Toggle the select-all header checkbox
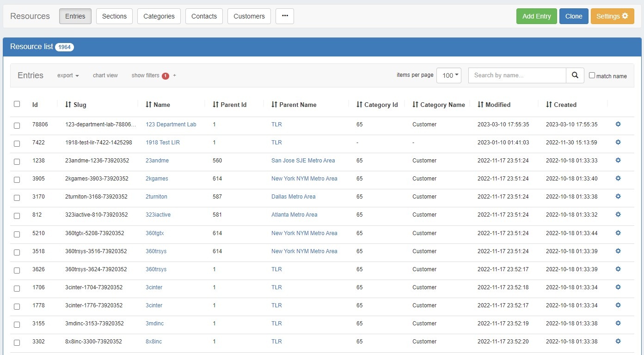 click(17, 104)
